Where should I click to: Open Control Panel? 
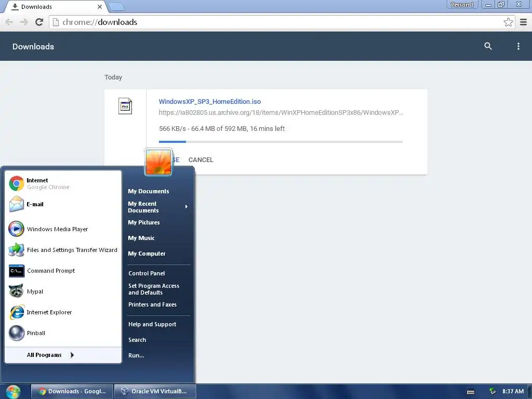(147, 273)
